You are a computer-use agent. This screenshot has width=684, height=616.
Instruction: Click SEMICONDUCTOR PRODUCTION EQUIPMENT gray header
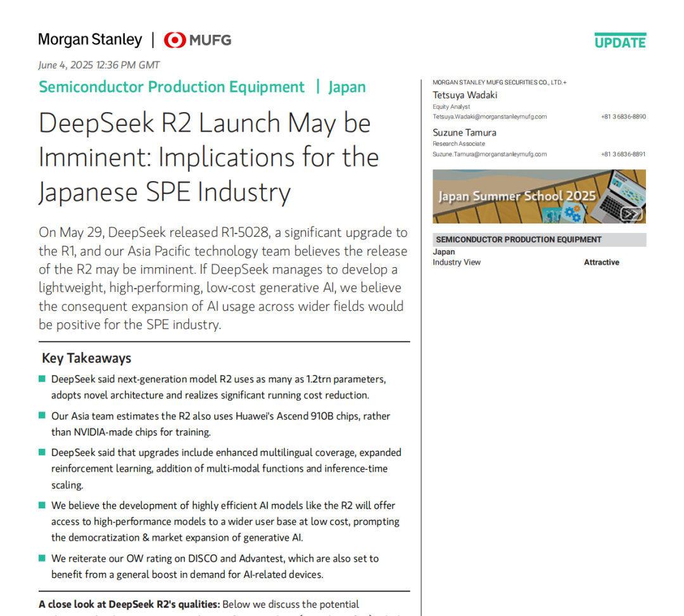(x=539, y=240)
